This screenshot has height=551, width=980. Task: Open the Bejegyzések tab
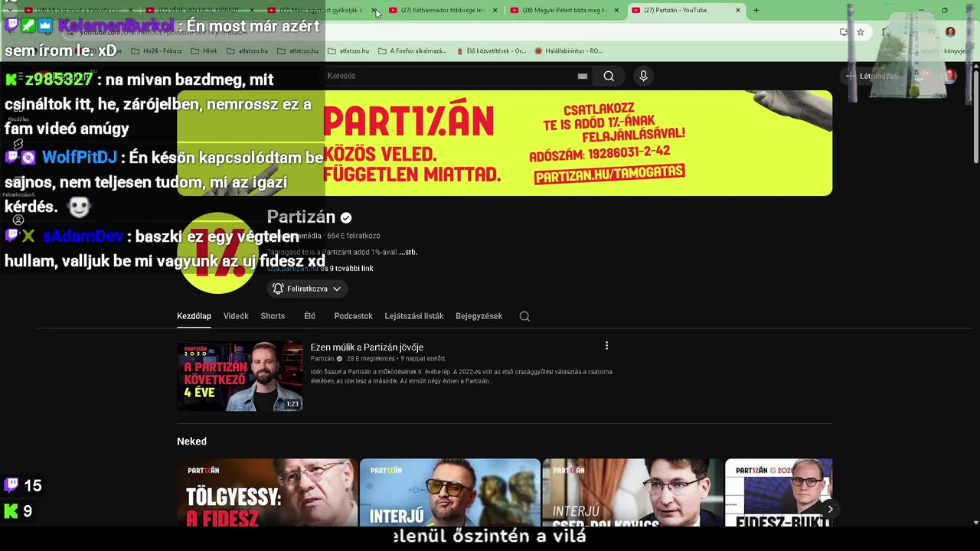point(479,316)
